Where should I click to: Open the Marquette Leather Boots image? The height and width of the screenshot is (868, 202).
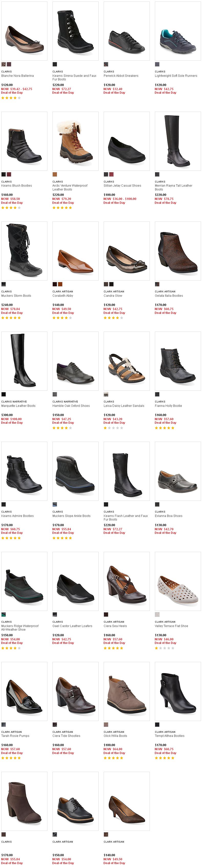click(24, 361)
